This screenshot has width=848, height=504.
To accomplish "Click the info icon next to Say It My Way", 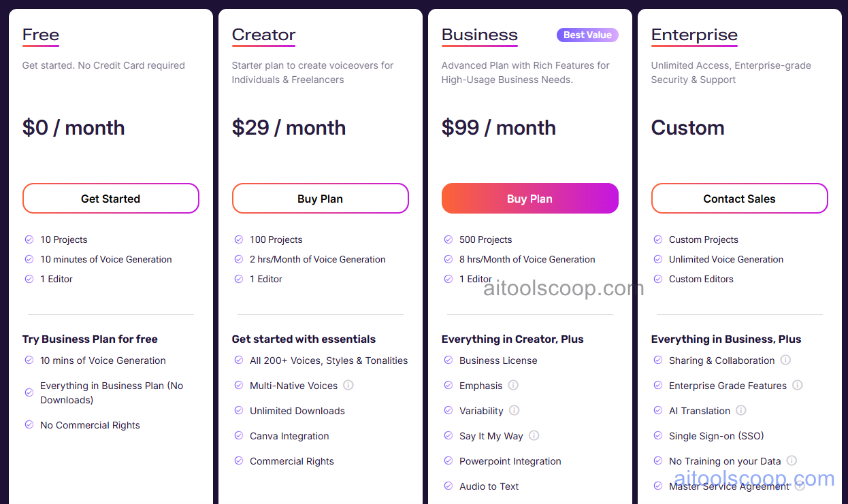I will click(x=534, y=436).
